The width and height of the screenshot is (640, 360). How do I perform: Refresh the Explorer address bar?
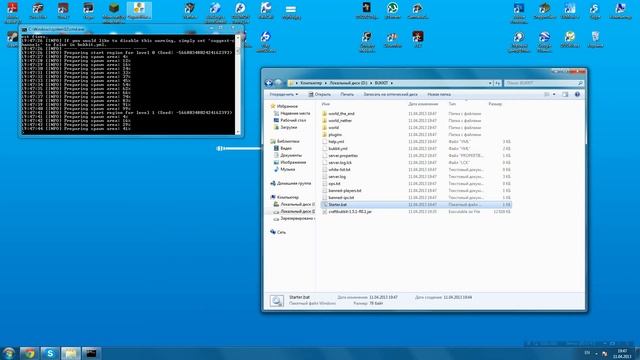click(x=498, y=83)
